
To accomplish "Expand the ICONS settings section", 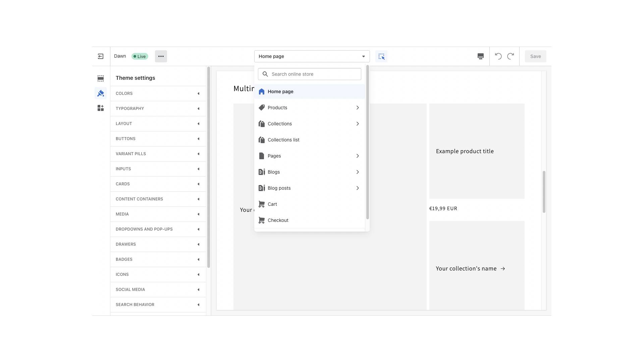I will 158,275.
